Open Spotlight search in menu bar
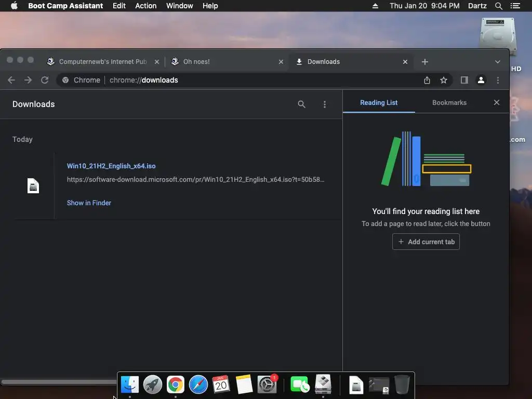Screen dimensions: 532x399 [x=498, y=6]
